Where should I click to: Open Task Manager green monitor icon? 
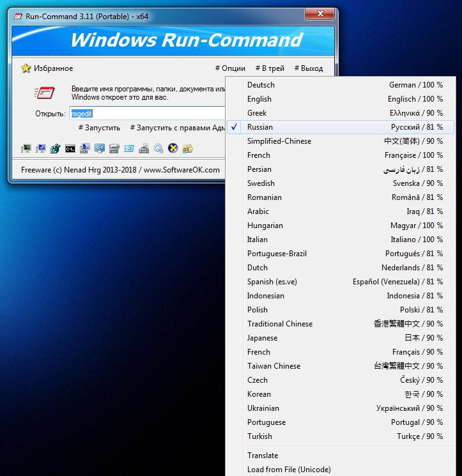[26, 148]
